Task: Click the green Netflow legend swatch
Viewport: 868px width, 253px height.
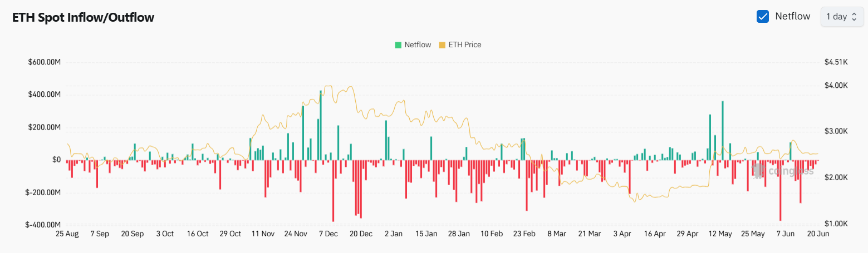Action: tap(398, 45)
